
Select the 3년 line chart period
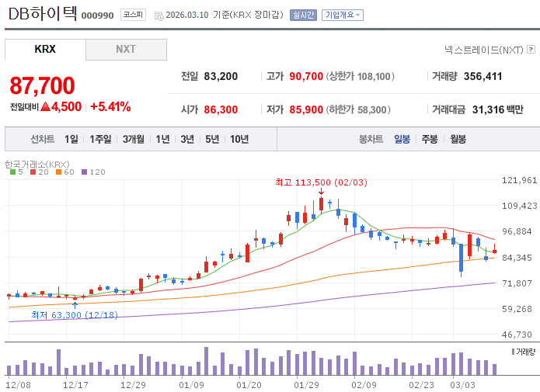click(187, 139)
